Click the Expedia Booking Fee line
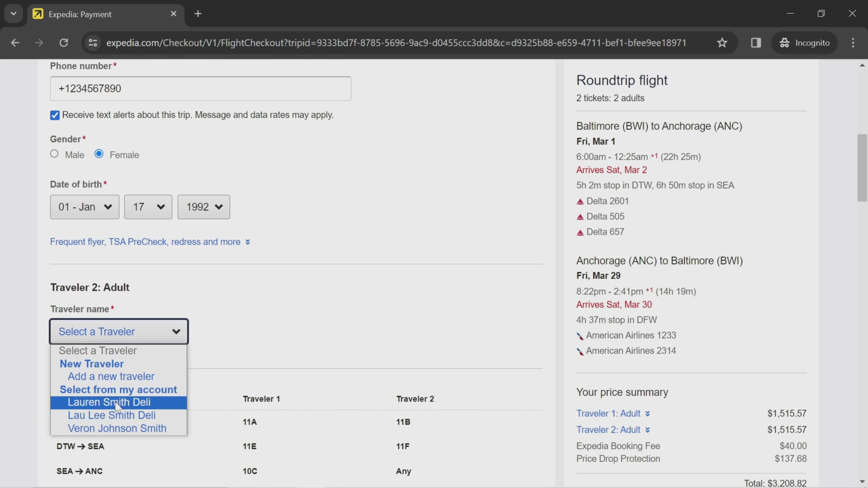 (x=691, y=446)
